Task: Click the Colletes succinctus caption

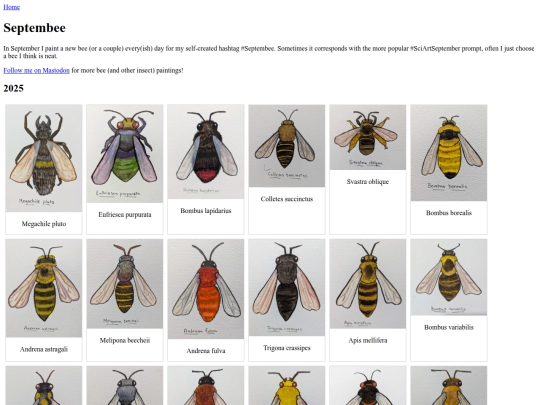Action: [x=287, y=199]
